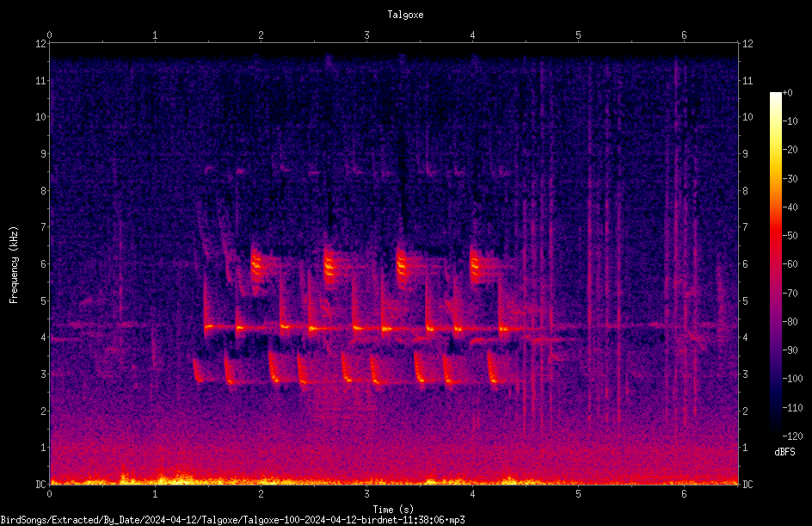Select the 12 kHz label on right axis
Viewport: 812px width, 526px height.
click(747, 44)
